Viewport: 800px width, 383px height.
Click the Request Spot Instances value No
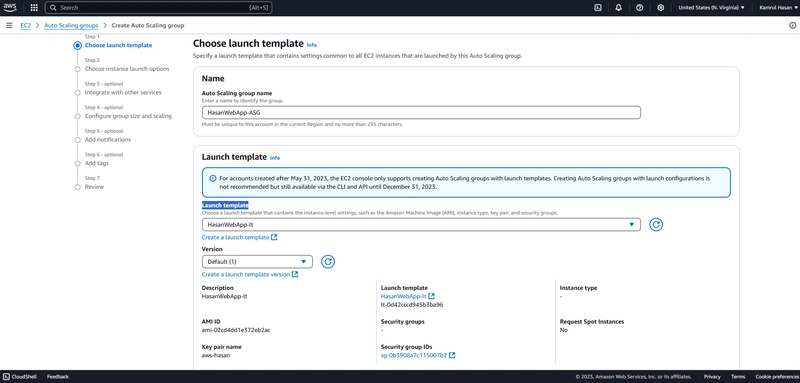click(563, 330)
